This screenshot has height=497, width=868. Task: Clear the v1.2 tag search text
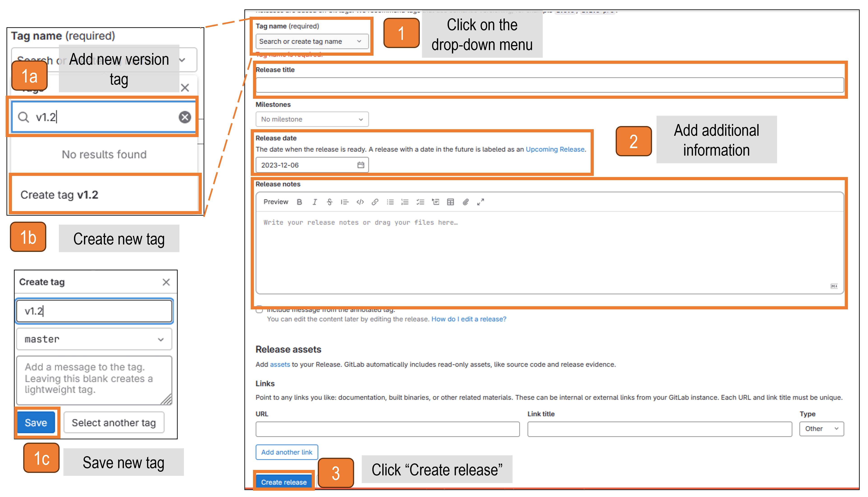(x=185, y=117)
